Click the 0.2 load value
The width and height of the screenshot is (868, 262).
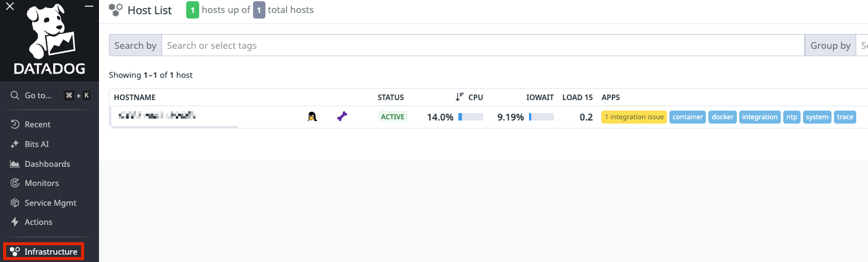(x=587, y=117)
